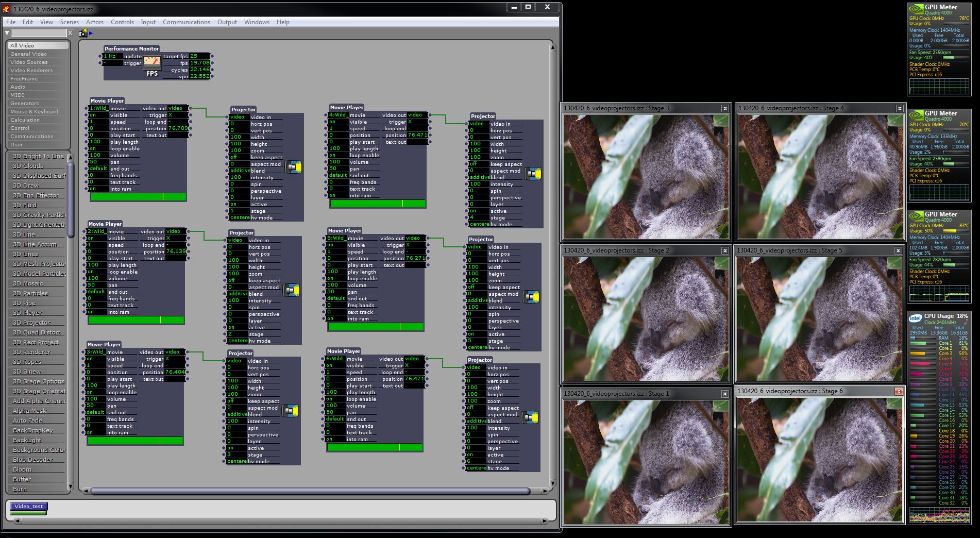This screenshot has width=980, height=538.
Task: Click the projector icon of the stage 2 Projector
Action: 291,290
